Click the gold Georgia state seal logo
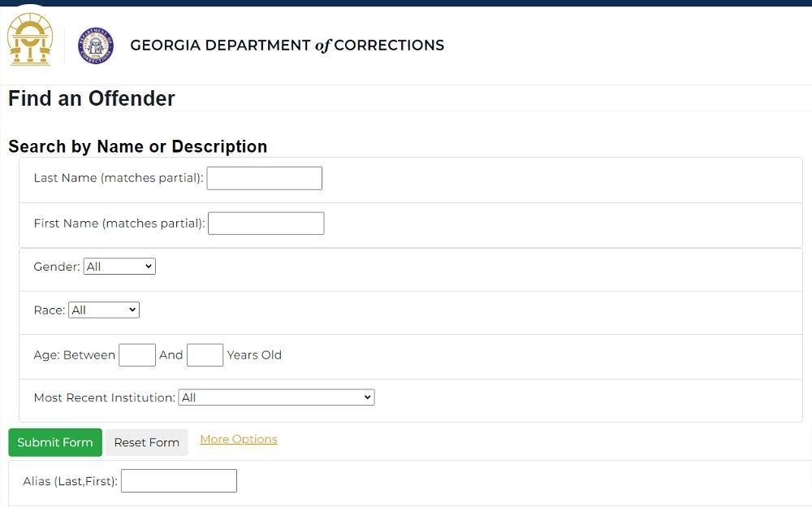The height and width of the screenshot is (508, 812). 30,39
